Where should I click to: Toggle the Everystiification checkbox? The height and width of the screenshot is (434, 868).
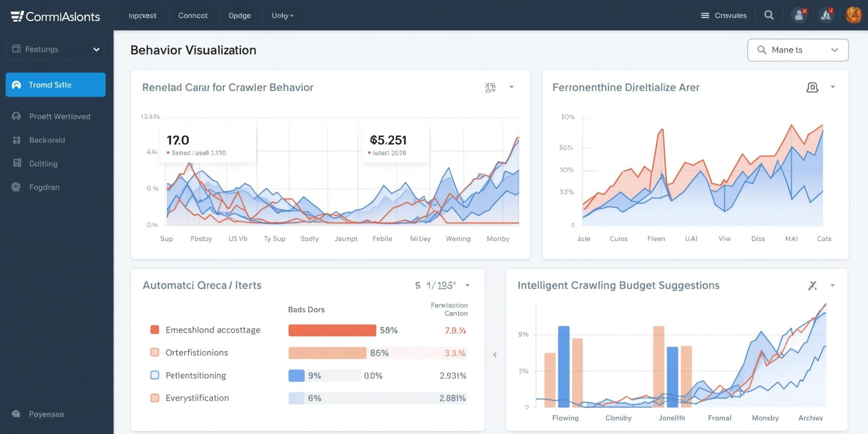point(155,398)
